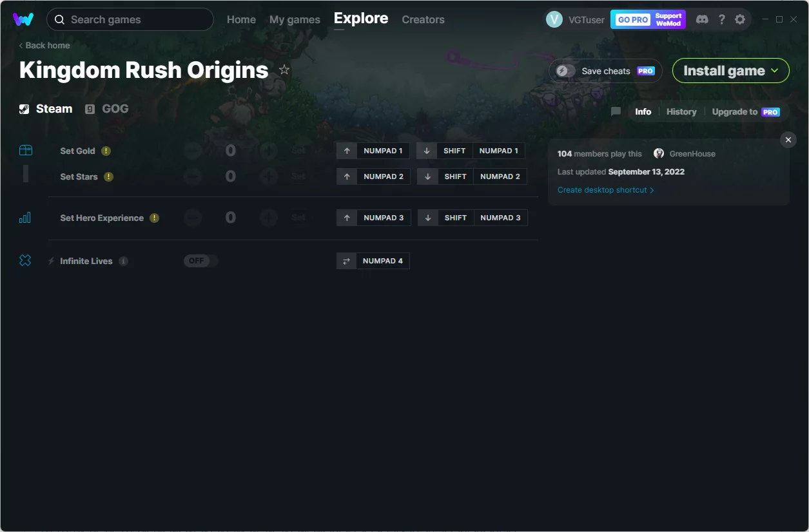Image resolution: width=809 pixels, height=532 pixels.
Task: Click the Set button for Stars
Action: 298,176
